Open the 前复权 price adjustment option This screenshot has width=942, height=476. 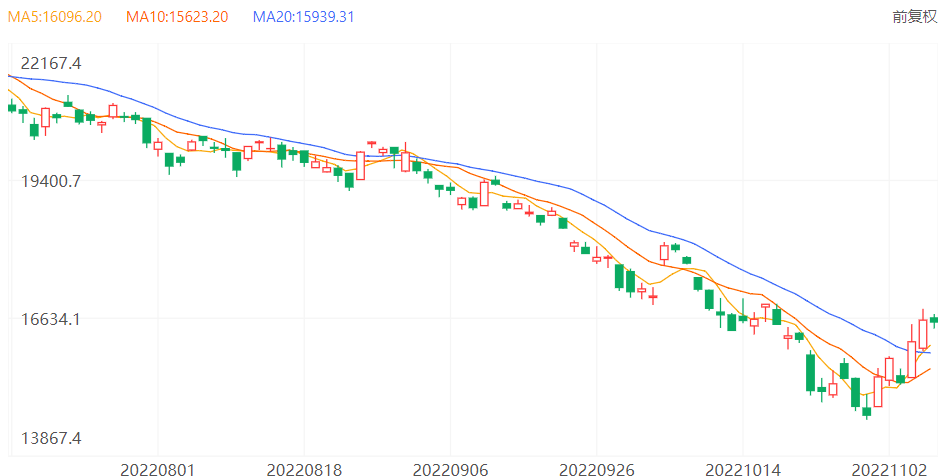pyautogui.click(x=914, y=17)
